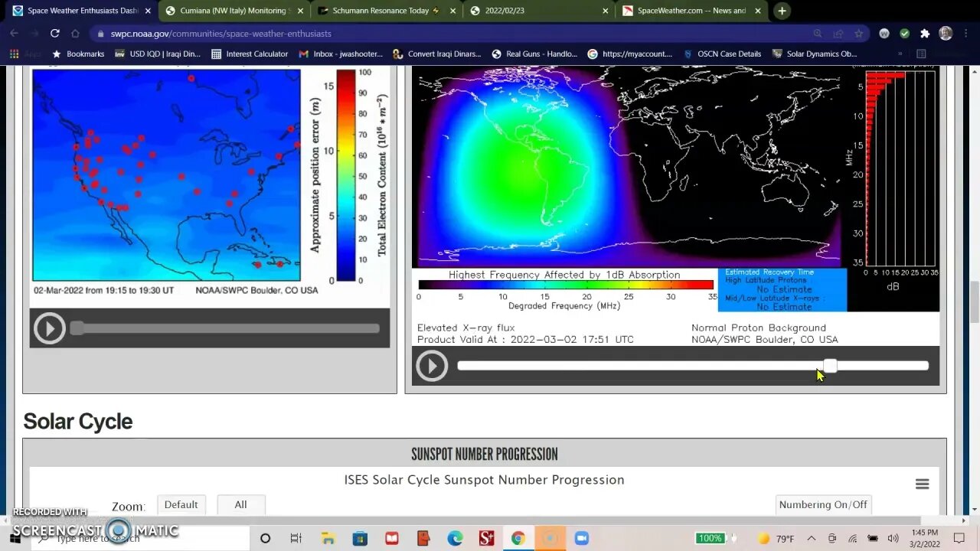Image resolution: width=980 pixels, height=551 pixels.
Task: Open the Windows 100% battery indicator
Action: click(710, 539)
